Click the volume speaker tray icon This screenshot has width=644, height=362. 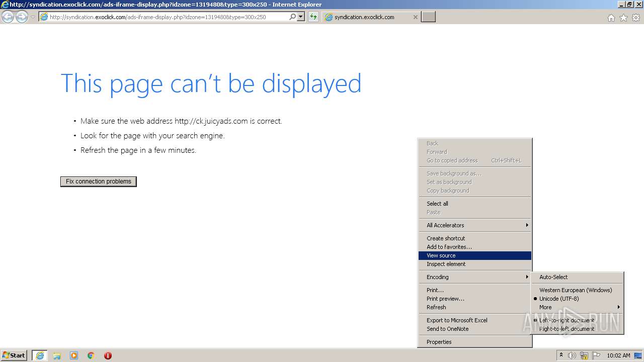click(572, 355)
